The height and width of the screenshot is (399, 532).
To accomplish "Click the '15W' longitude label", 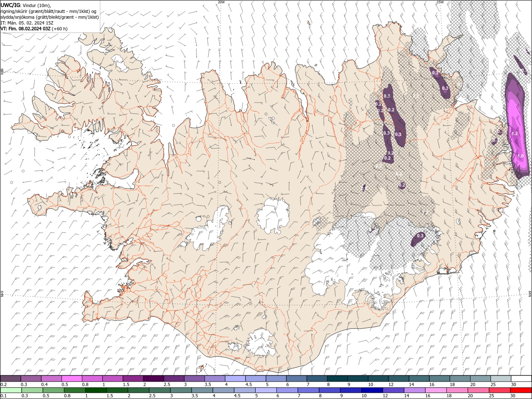I will tap(440, 2).
